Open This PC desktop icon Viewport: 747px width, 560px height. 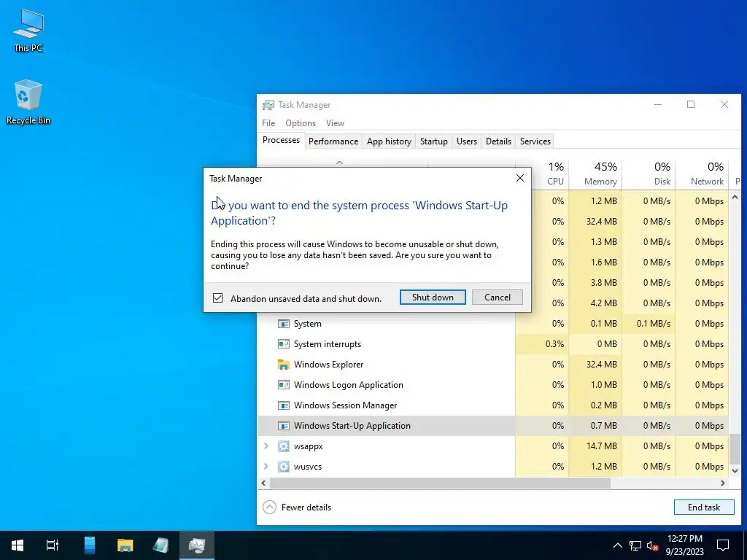[x=28, y=30]
